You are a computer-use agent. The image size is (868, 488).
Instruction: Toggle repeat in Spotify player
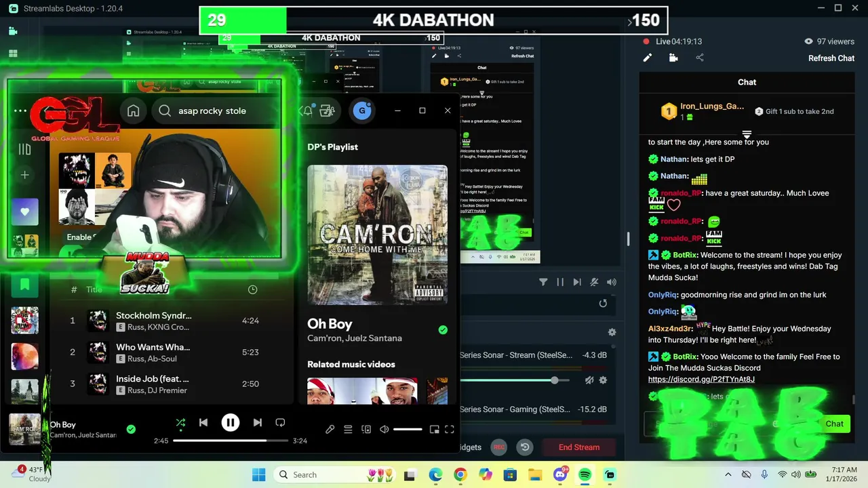(280, 423)
